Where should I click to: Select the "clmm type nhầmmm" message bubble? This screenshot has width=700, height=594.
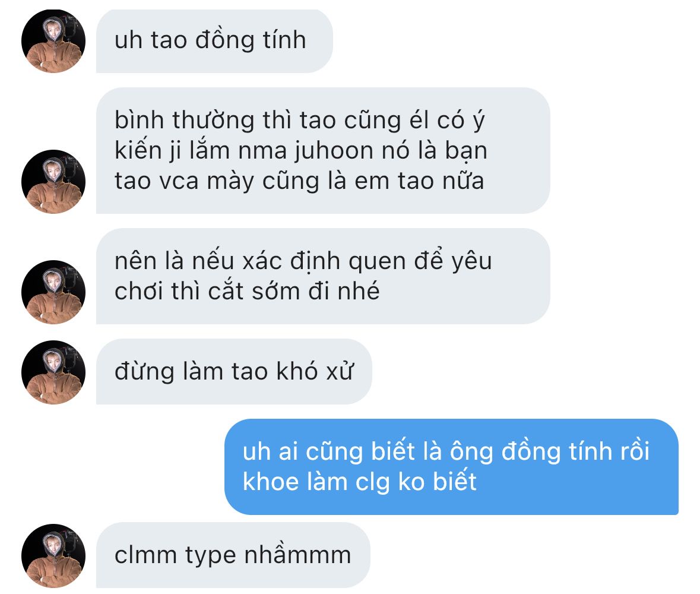click(233, 555)
